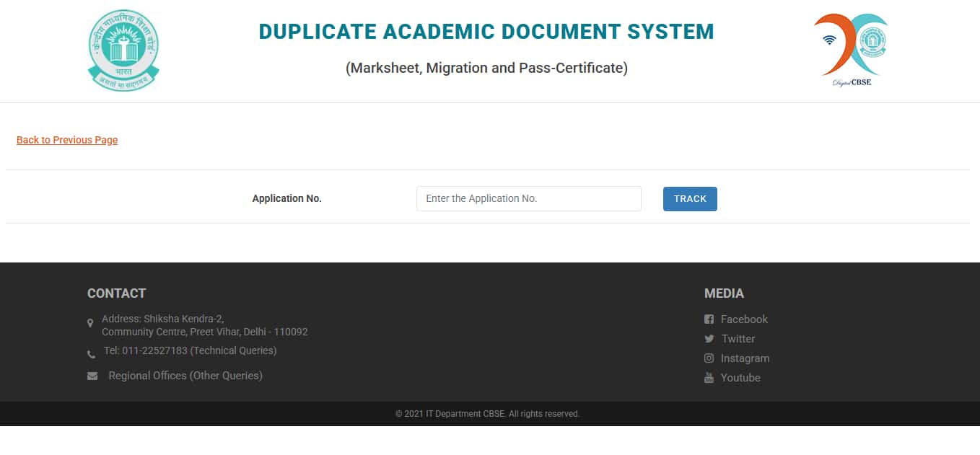Screen dimensions: 980x455
Task: Click the Tel: 011-22527183 technical queries text
Action: click(x=190, y=350)
